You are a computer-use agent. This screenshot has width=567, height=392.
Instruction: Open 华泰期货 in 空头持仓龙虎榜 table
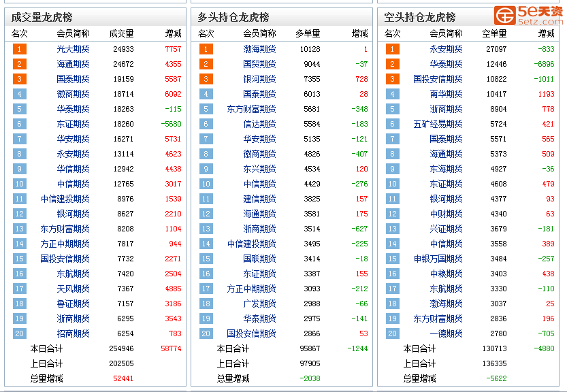coord(447,64)
